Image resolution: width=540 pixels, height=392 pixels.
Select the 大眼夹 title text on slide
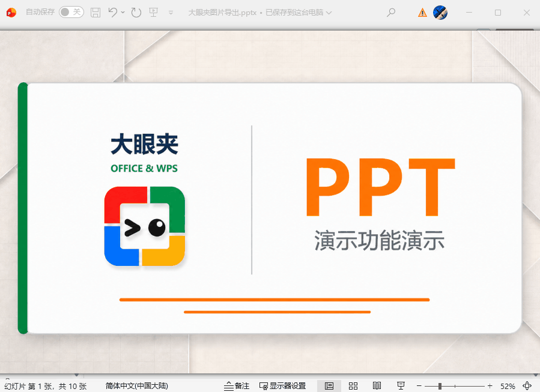click(144, 144)
